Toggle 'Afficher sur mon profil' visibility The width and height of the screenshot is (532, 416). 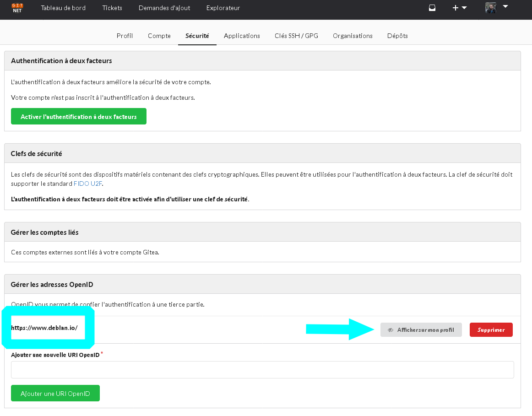click(x=421, y=330)
